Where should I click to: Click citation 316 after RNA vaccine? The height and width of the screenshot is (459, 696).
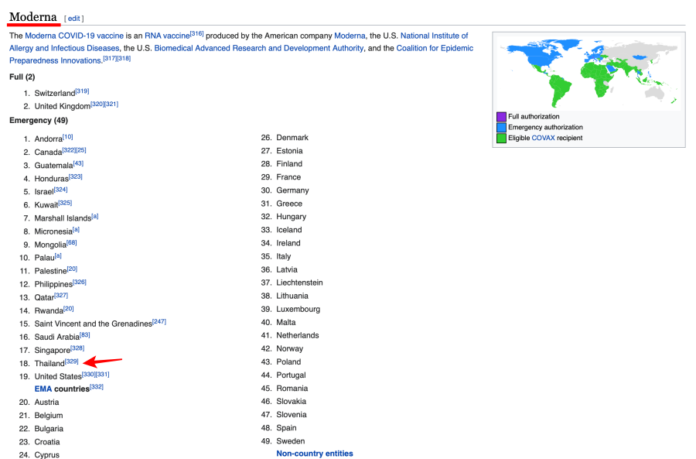click(x=197, y=33)
